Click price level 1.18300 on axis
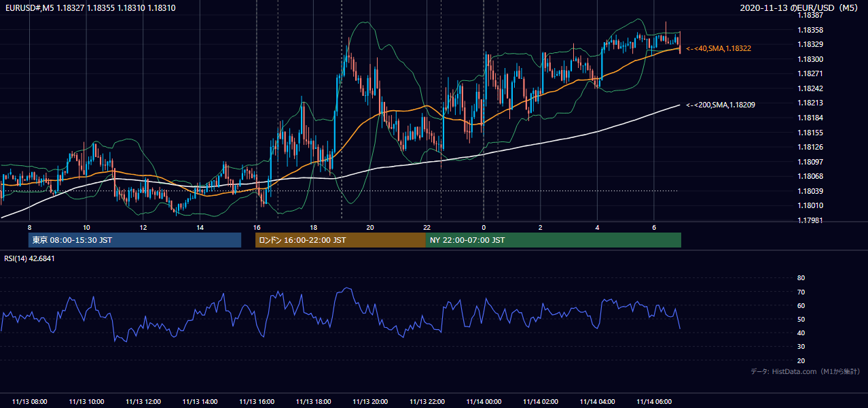This screenshot has width=868, height=408. pyautogui.click(x=810, y=59)
